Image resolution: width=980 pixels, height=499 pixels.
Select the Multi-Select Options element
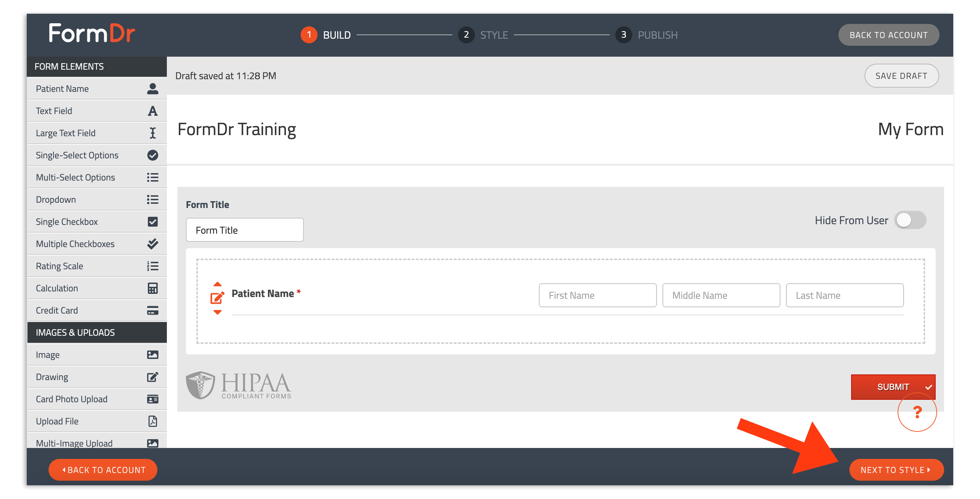tap(97, 177)
